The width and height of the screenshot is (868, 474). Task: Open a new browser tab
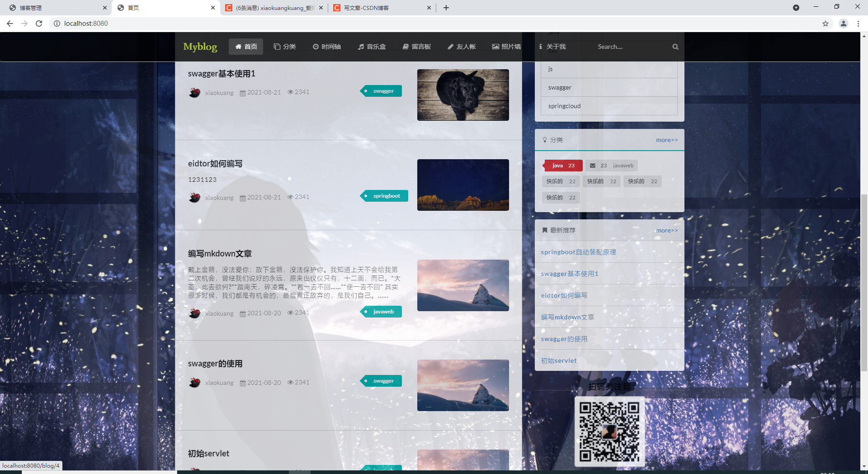coord(446,8)
